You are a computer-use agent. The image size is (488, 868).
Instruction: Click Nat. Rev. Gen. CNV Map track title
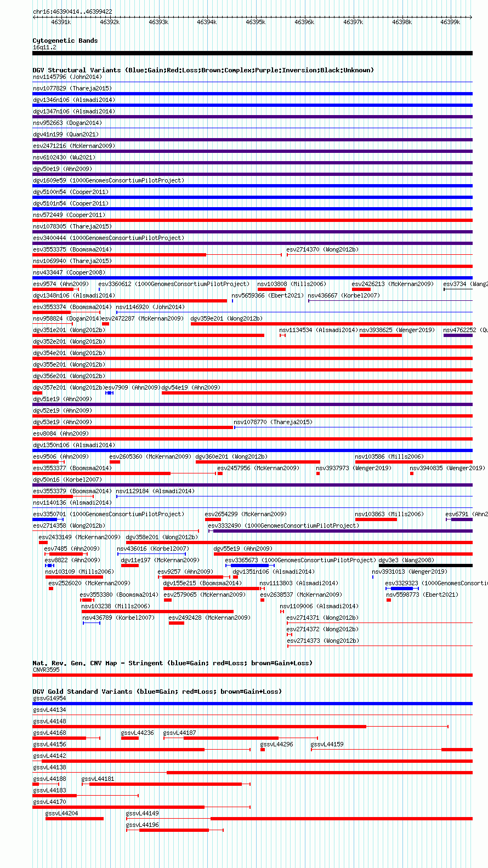point(173,663)
